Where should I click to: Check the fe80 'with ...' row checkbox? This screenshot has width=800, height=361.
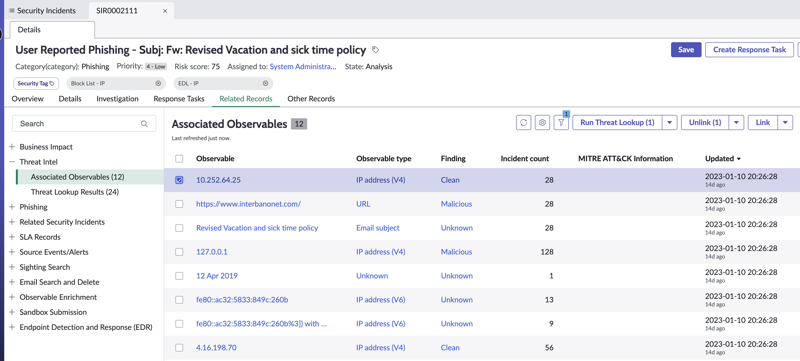[179, 324]
